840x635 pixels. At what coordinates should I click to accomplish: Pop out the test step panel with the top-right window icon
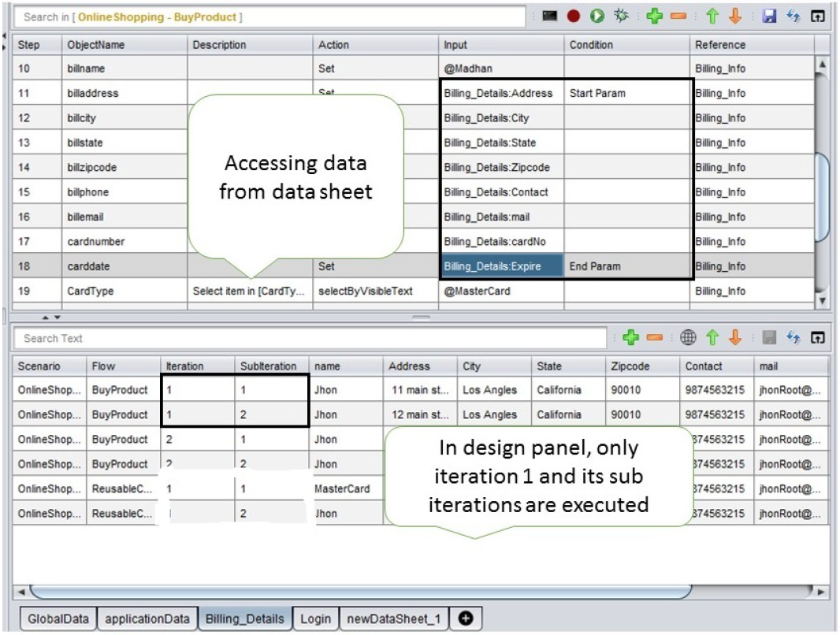(x=819, y=16)
